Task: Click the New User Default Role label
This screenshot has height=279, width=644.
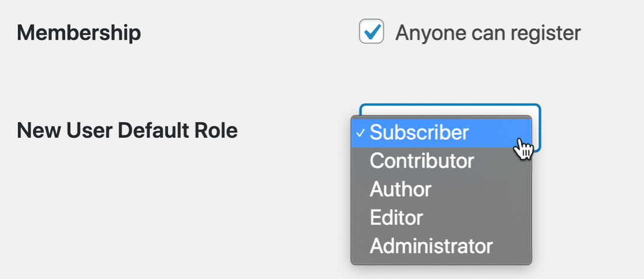Action: [x=128, y=131]
